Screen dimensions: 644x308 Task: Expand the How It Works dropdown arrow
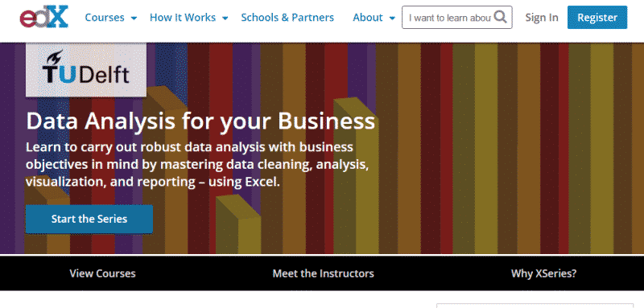[x=225, y=18]
